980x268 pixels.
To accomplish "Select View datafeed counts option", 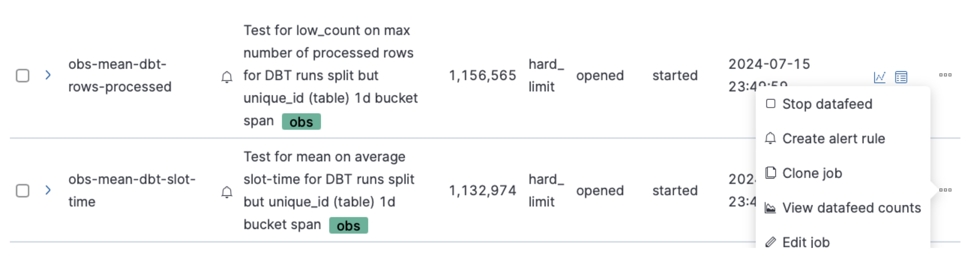I will tap(851, 208).
